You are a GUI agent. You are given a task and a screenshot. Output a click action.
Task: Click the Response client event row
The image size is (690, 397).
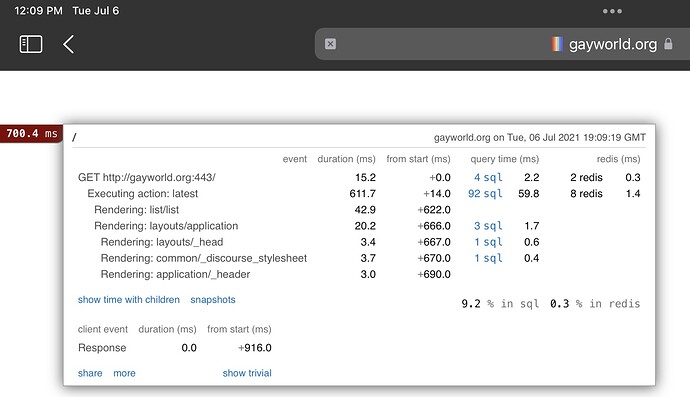[x=175, y=348]
